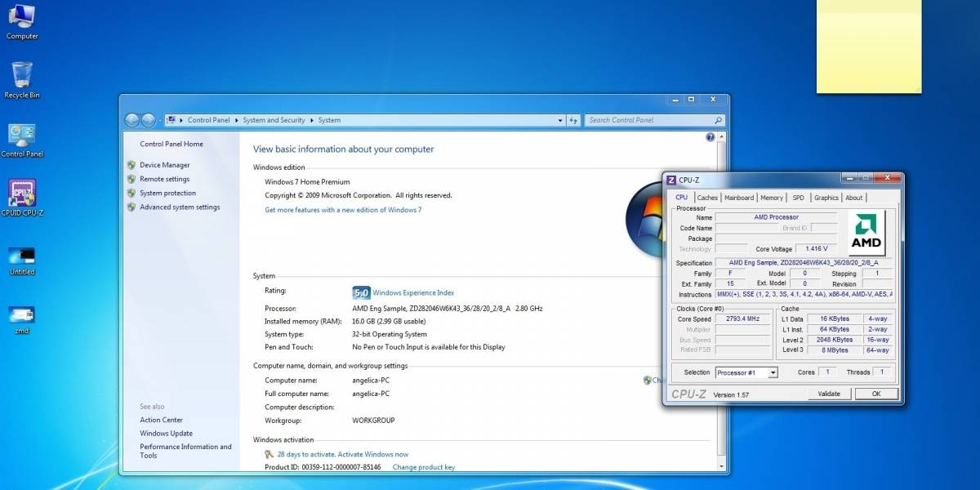The height and width of the screenshot is (490, 980).
Task: Select the Untitled desktop icon
Action: (22, 261)
